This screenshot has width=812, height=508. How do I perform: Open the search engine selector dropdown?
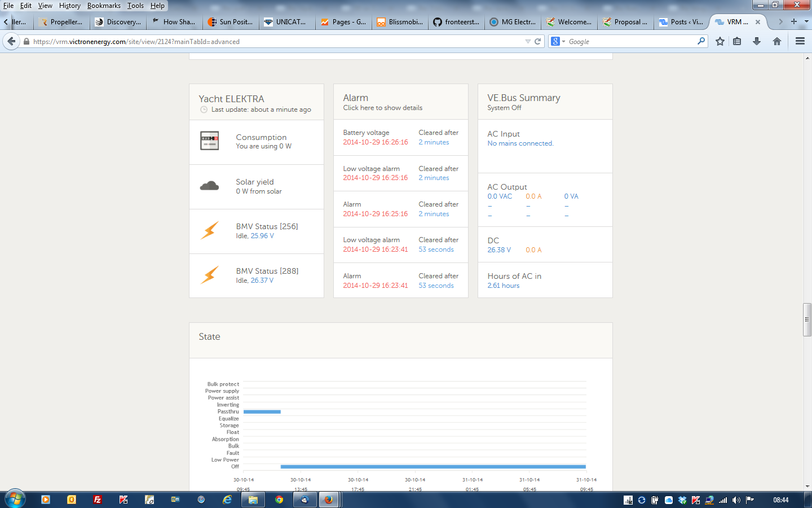pyautogui.click(x=558, y=41)
